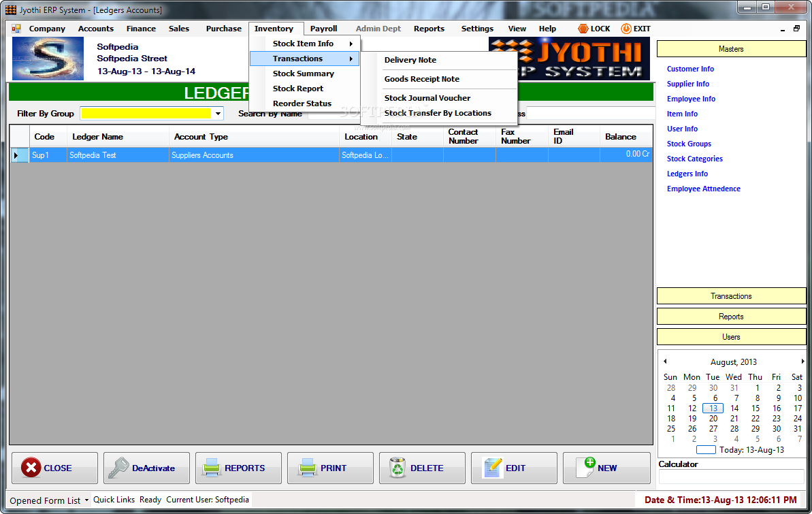Restore the inner form window
The height and width of the screenshot is (514, 812).
click(796, 29)
